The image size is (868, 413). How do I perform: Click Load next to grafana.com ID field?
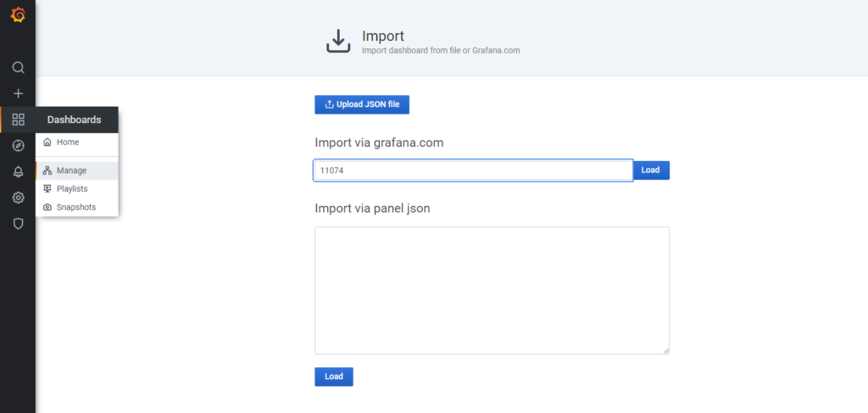[650, 170]
